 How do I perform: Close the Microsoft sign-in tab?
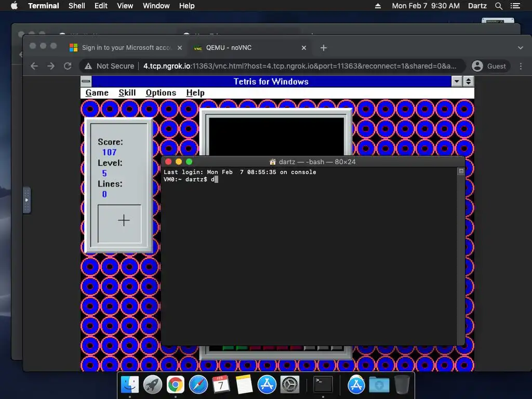click(x=180, y=48)
